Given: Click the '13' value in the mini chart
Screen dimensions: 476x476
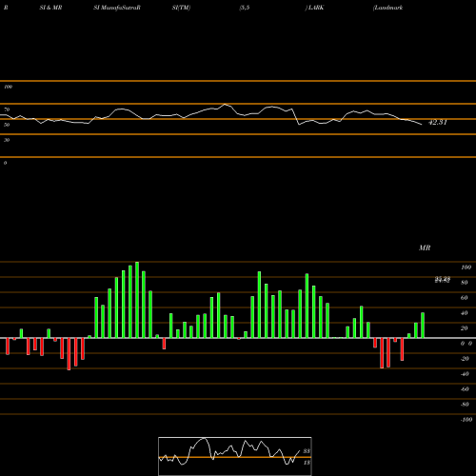Looking at the screenshot, I should [x=307, y=463].
